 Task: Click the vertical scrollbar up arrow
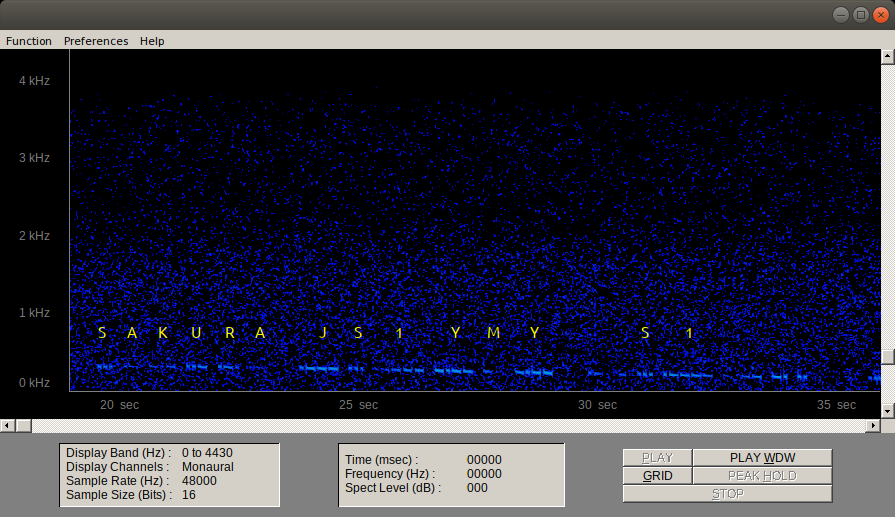(x=888, y=56)
